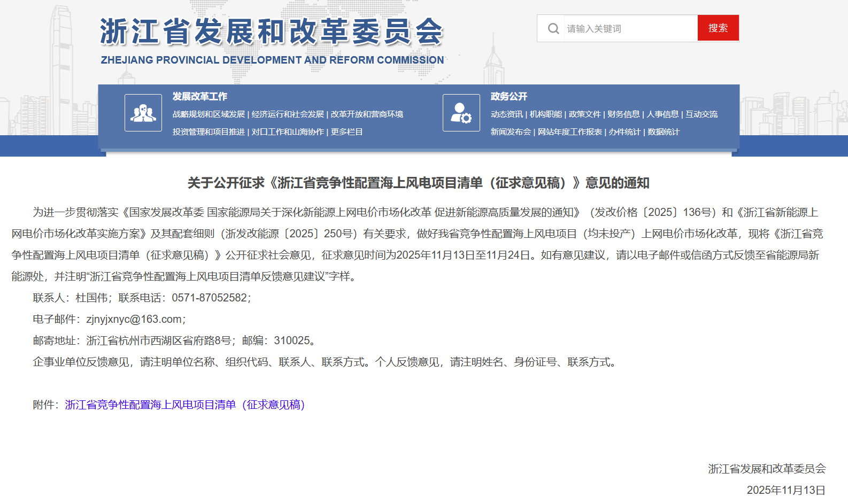Go to 机构职能 page
Viewport: 848px width, 504px height.
tap(545, 114)
